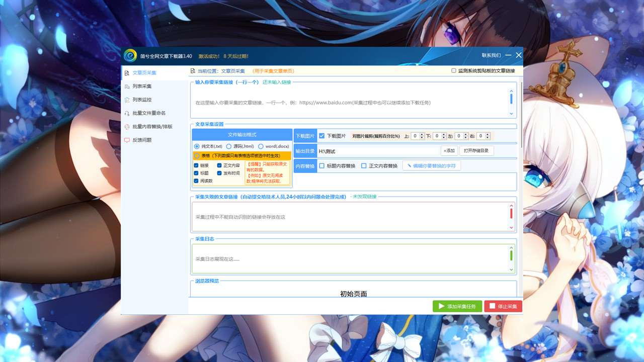Toggle 正文内容 table column checkbox
644x362 pixels.
point(219,165)
